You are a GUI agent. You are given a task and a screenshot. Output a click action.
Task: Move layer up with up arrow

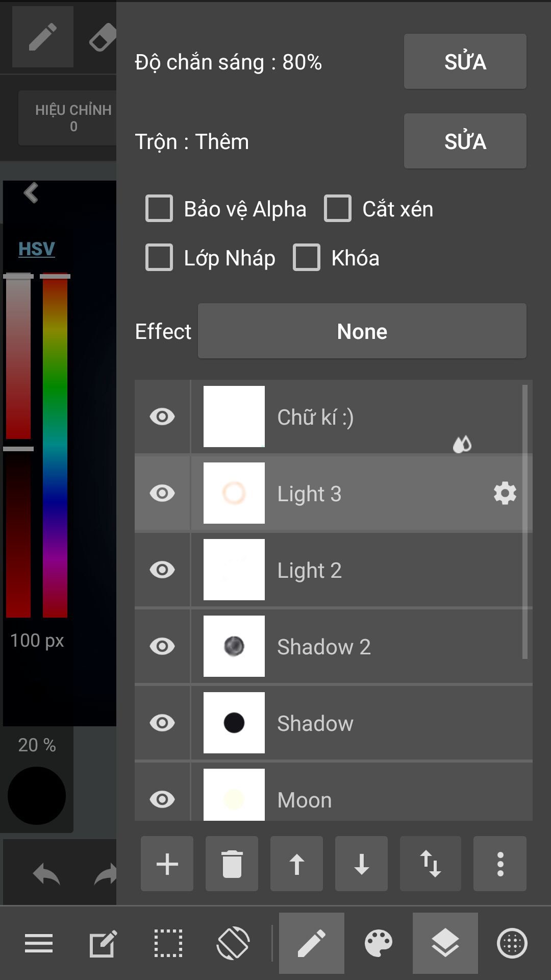click(x=296, y=864)
